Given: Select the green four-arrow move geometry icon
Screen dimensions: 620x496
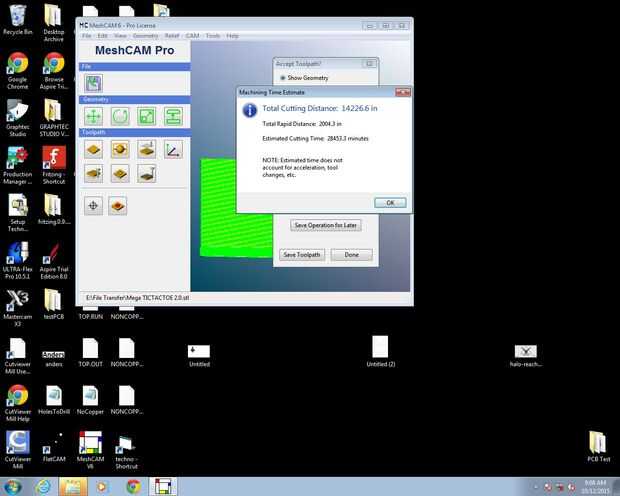Looking at the screenshot, I should point(94,117).
